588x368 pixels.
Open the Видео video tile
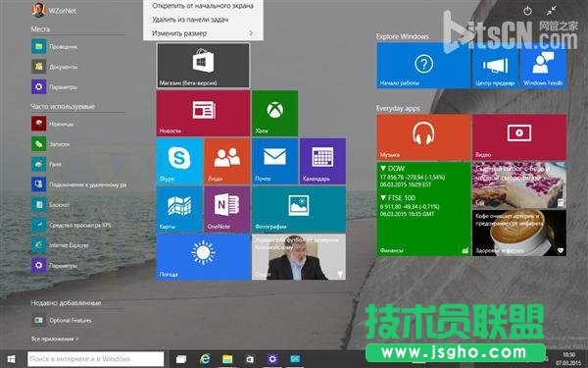coord(519,137)
